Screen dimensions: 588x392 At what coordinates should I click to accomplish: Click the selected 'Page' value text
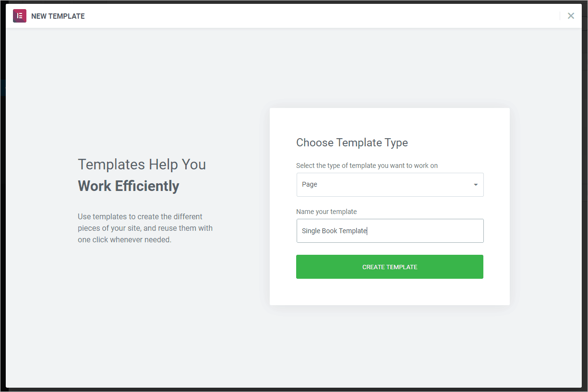click(310, 185)
